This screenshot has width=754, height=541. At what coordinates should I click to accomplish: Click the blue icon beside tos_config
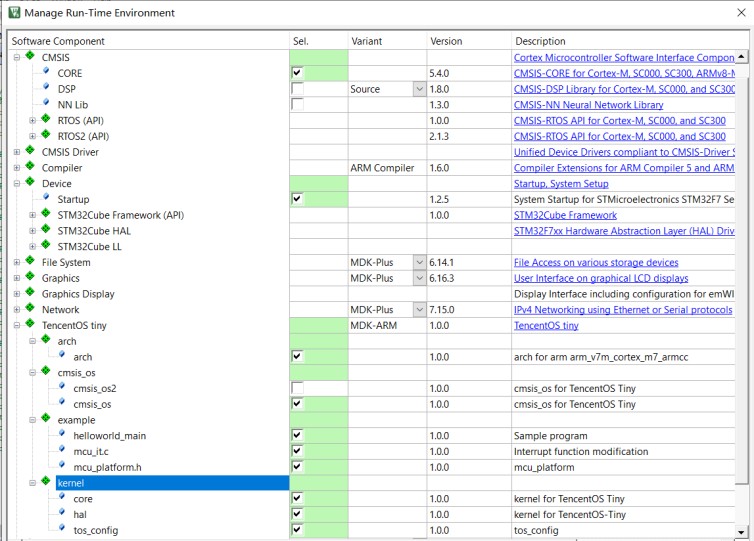coord(62,528)
